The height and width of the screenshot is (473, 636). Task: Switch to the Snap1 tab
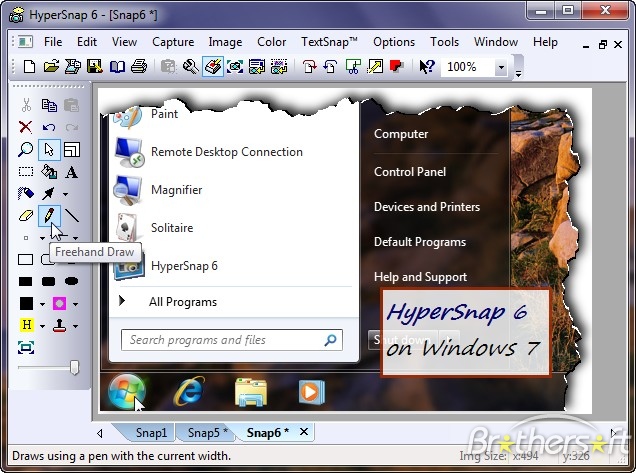click(151, 433)
